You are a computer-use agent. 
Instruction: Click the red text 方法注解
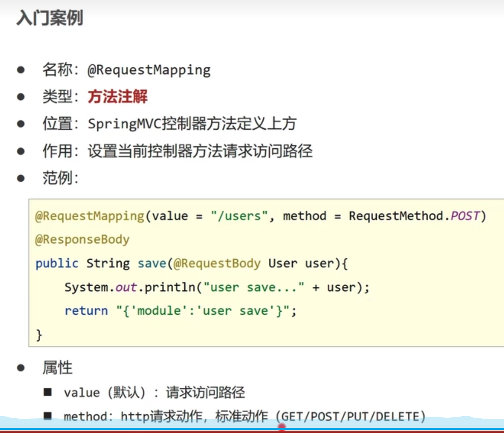click(x=118, y=96)
